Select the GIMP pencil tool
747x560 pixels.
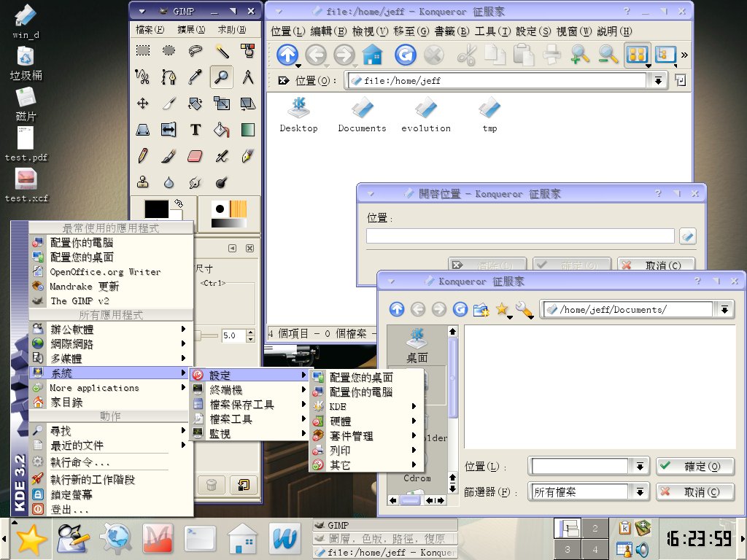point(143,156)
